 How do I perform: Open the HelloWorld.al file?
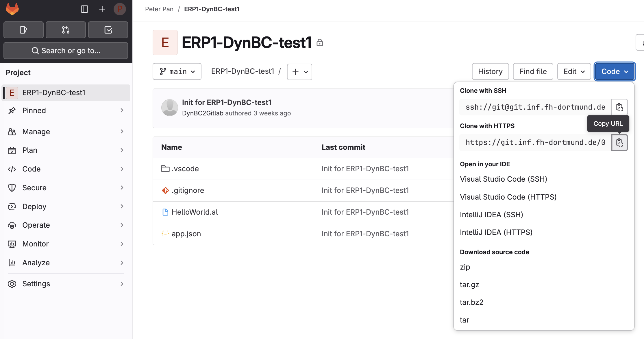pos(195,212)
